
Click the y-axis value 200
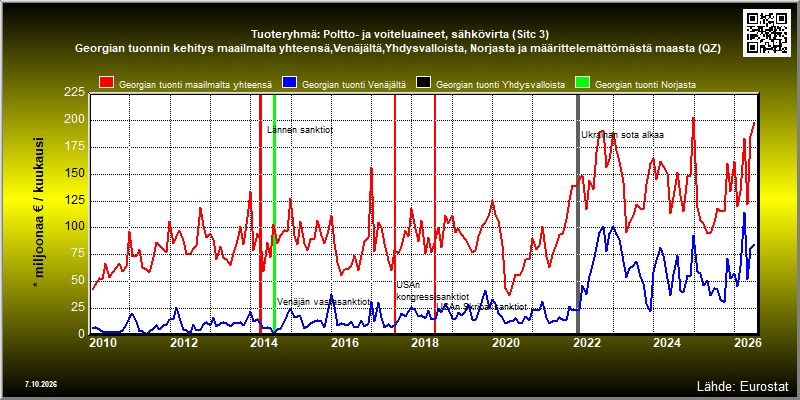pyautogui.click(x=75, y=119)
